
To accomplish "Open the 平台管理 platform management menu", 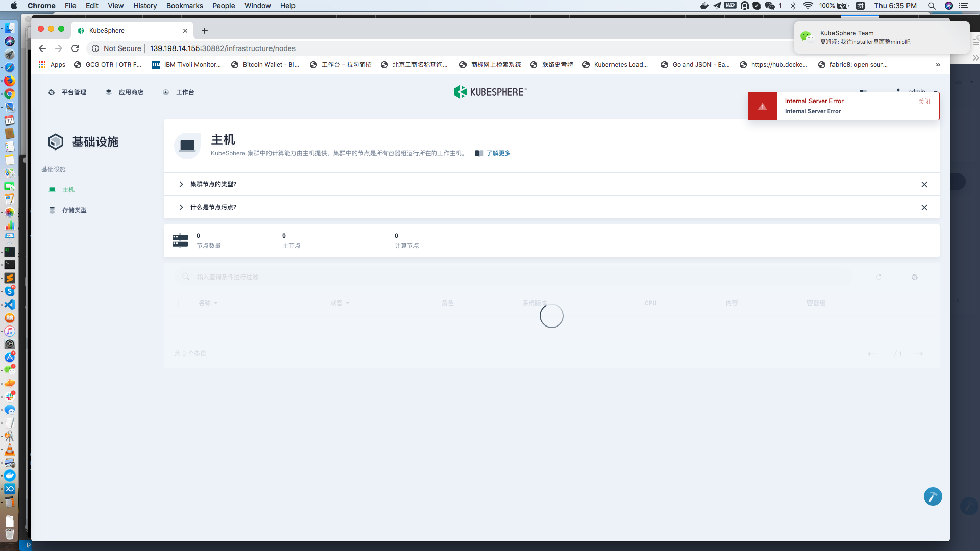I will (x=67, y=92).
